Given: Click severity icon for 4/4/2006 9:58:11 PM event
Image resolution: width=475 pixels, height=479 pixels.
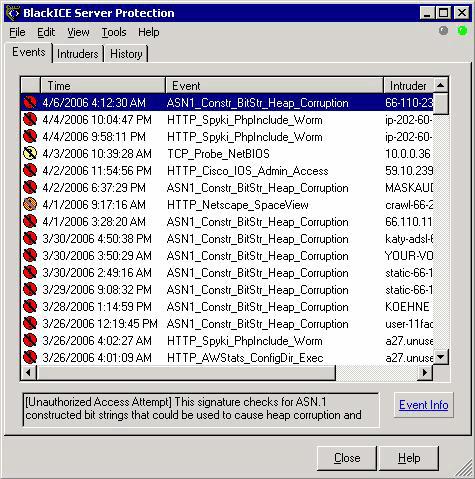Looking at the screenshot, I should click(x=30, y=136).
